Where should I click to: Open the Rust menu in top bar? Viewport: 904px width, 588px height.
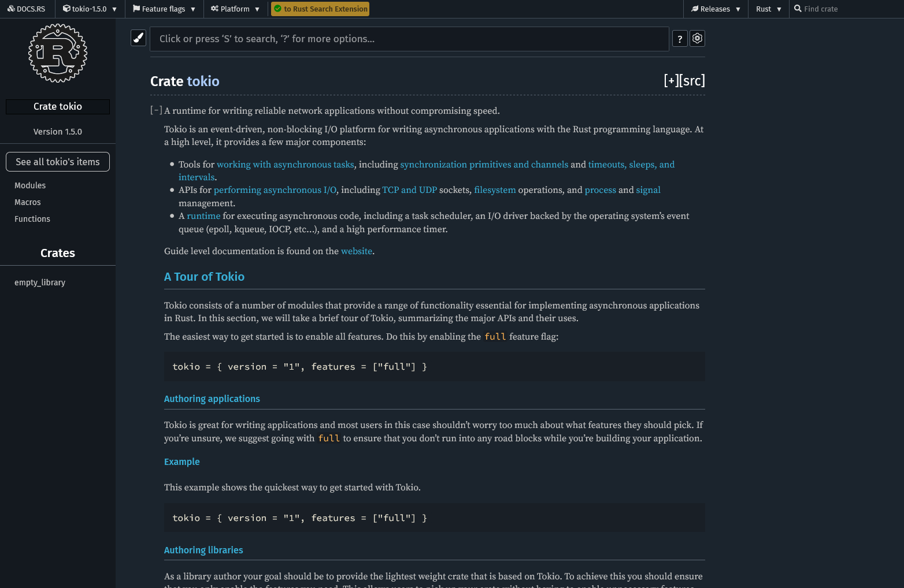point(769,9)
